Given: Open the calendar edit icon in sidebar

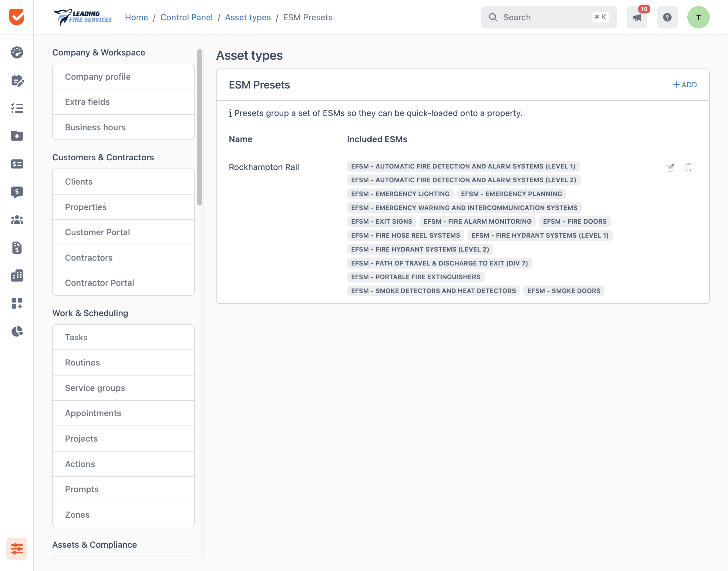Looking at the screenshot, I should pos(17,80).
